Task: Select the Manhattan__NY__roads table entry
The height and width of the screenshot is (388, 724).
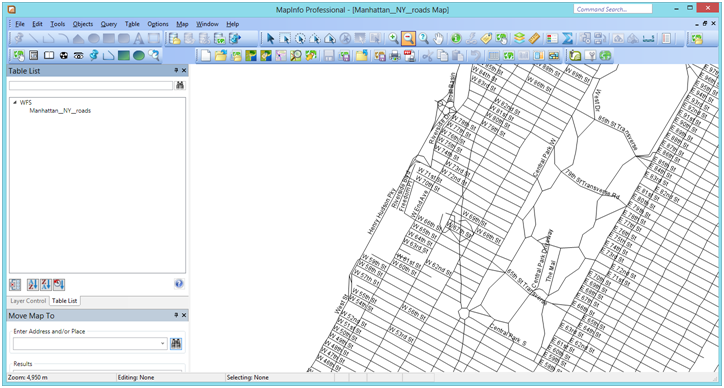Action: (x=60, y=111)
